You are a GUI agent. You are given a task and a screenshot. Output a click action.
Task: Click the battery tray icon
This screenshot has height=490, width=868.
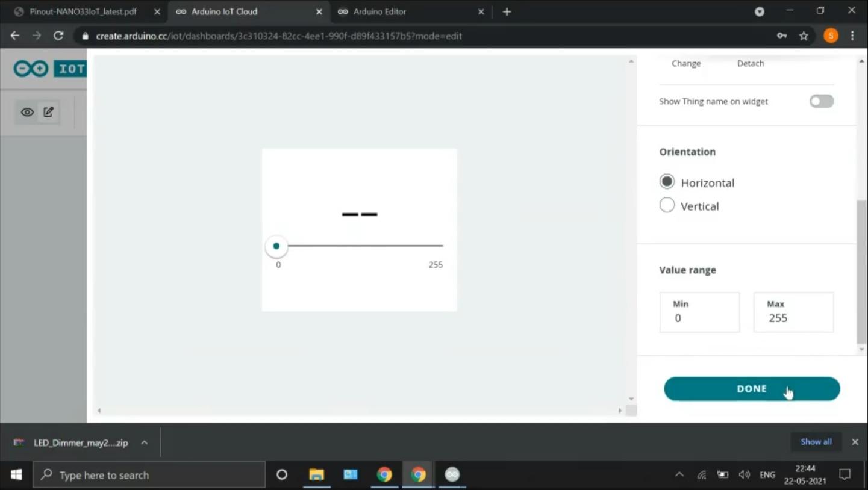(723, 474)
